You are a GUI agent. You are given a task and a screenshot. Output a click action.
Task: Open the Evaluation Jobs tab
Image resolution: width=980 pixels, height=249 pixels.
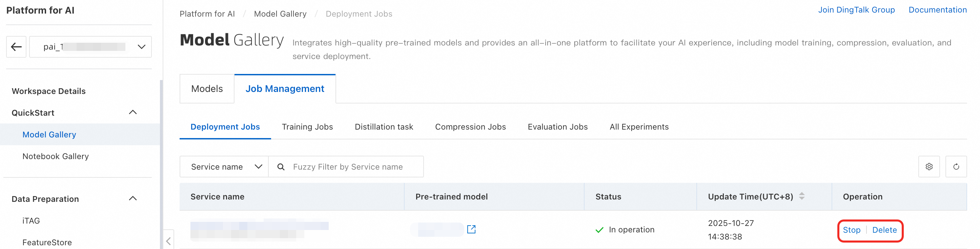point(557,127)
